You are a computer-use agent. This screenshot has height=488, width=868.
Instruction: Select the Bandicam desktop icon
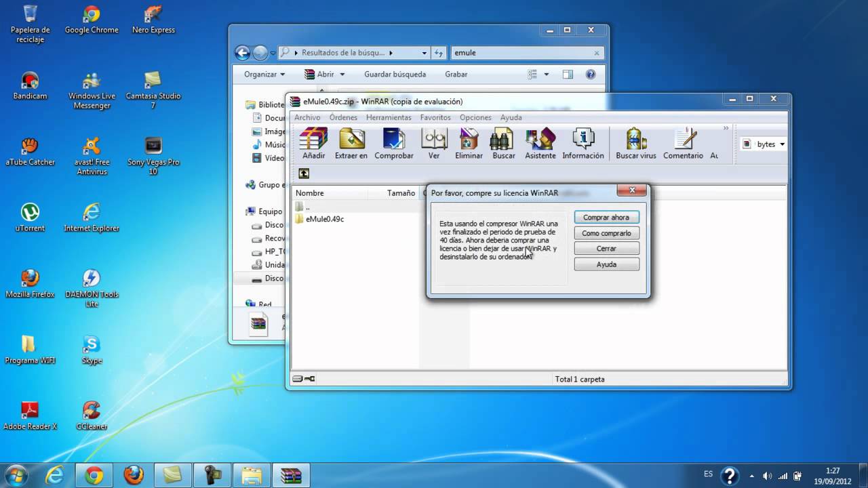31,85
